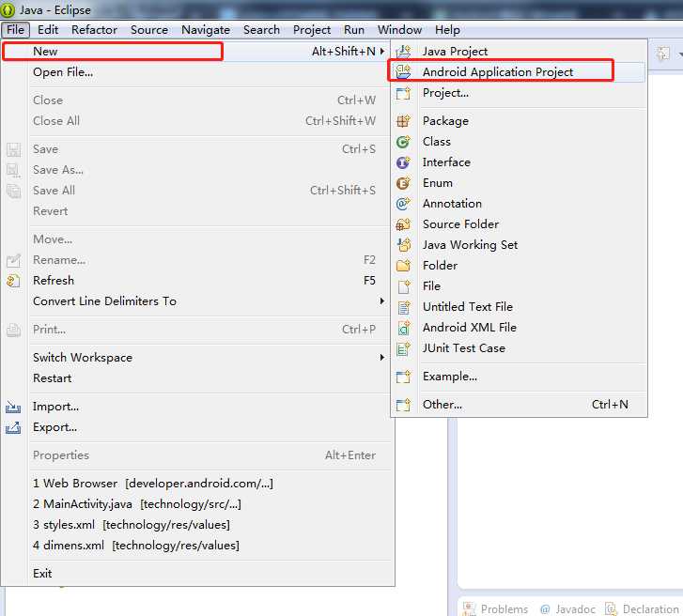The width and height of the screenshot is (683, 616).
Task: Open the Search menu
Action: 261,30
